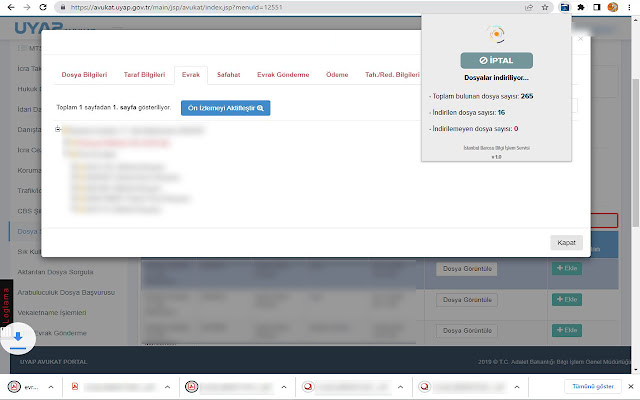
Task: Click the share page icon in address bar
Action: (529, 7)
